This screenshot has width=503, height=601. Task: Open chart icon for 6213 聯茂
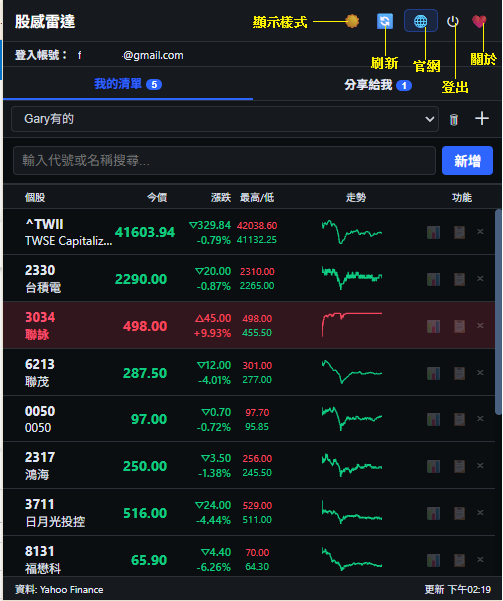click(x=433, y=373)
